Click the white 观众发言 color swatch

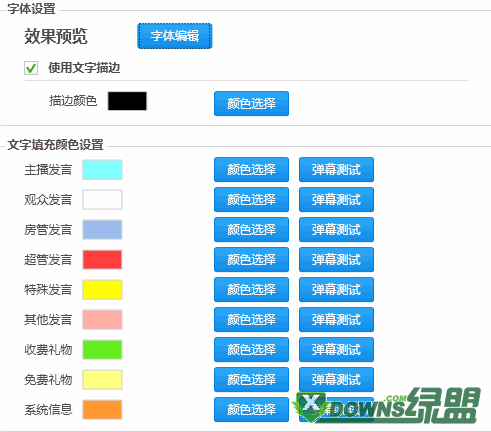[102, 200]
